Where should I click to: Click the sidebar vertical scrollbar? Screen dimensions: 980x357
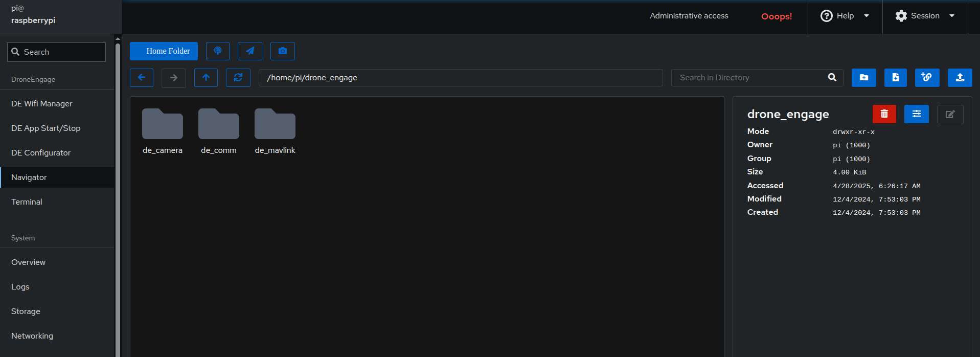click(x=118, y=199)
